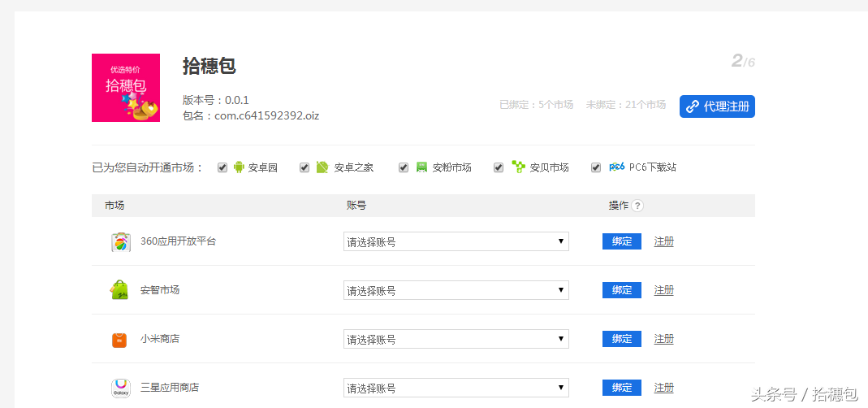The height and width of the screenshot is (408, 868).
Task: Click the 360应用开放平台 market name
Action: (x=179, y=241)
